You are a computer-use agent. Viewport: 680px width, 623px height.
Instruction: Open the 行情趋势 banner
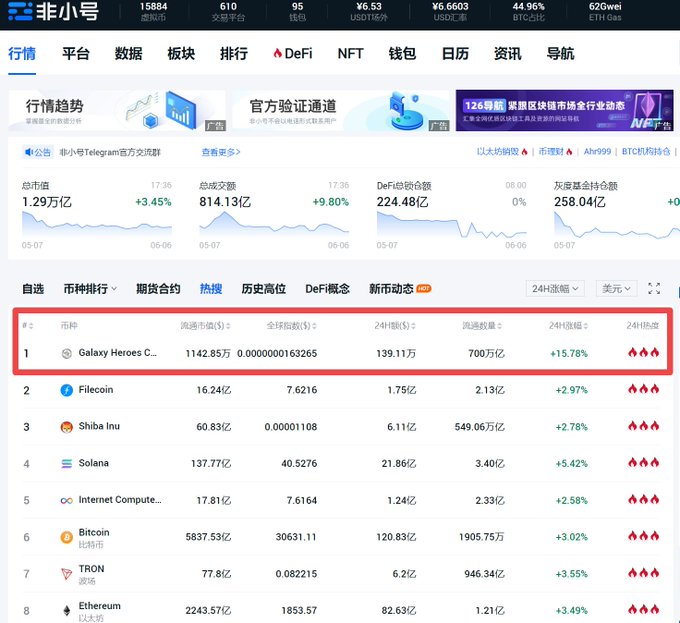(117, 111)
